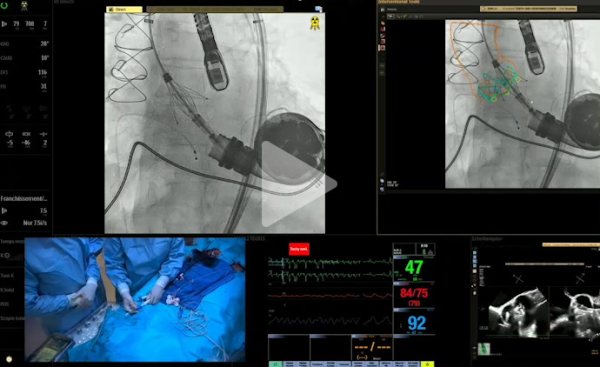Select the Franchissement protocol label
The width and height of the screenshot is (600, 367).
coord(24,199)
